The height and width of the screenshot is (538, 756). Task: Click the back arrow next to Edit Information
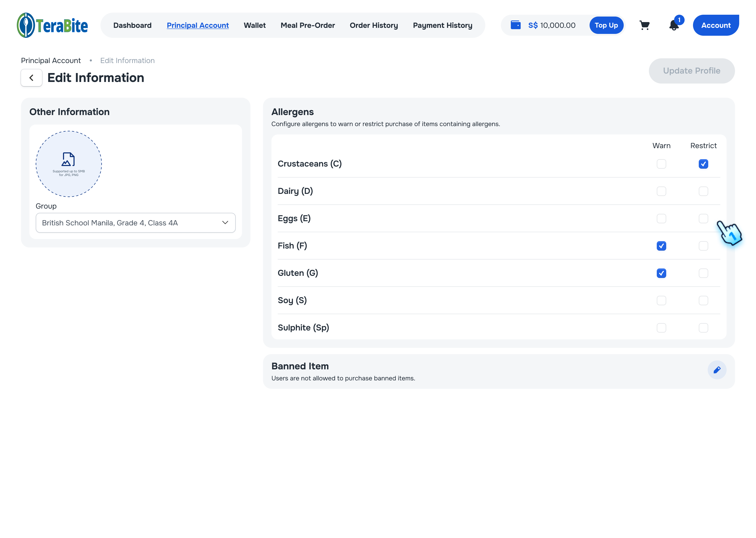tap(31, 77)
